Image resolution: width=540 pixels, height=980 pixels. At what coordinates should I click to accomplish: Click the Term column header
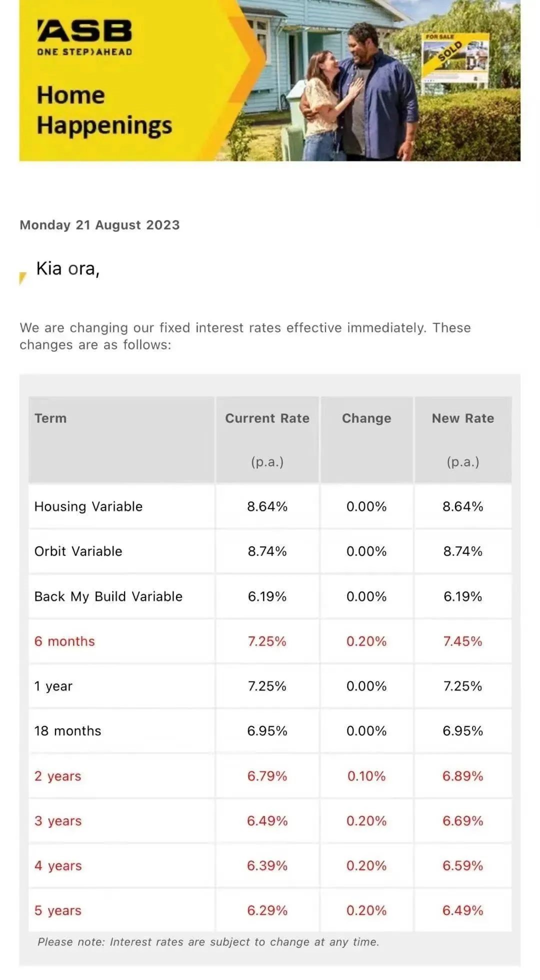50,418
